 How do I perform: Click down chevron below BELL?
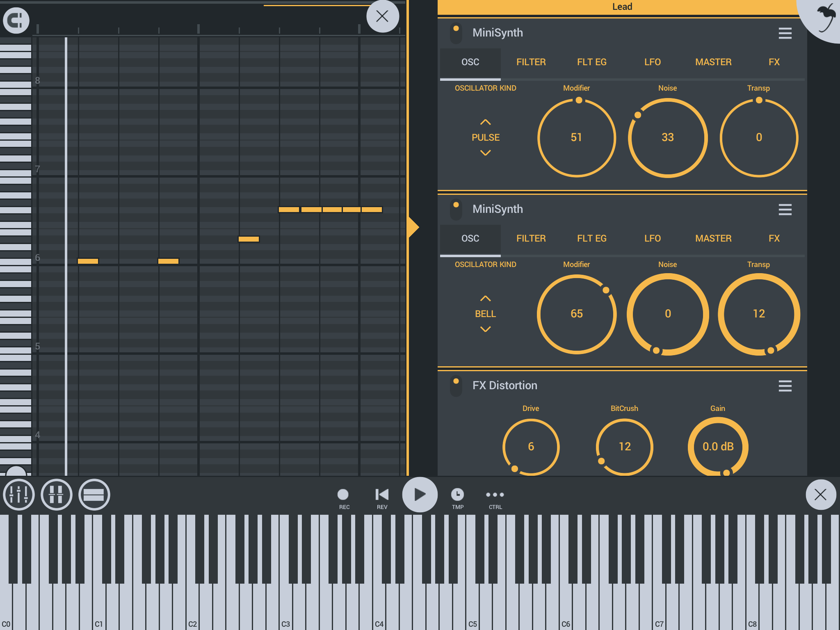click(485, 329)
